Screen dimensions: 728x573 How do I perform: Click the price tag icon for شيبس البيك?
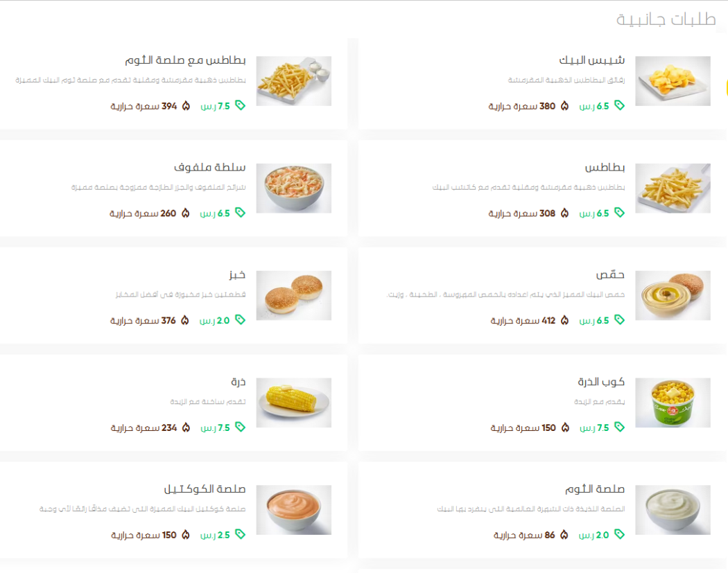pyautogui.click(x=619, y=105)
